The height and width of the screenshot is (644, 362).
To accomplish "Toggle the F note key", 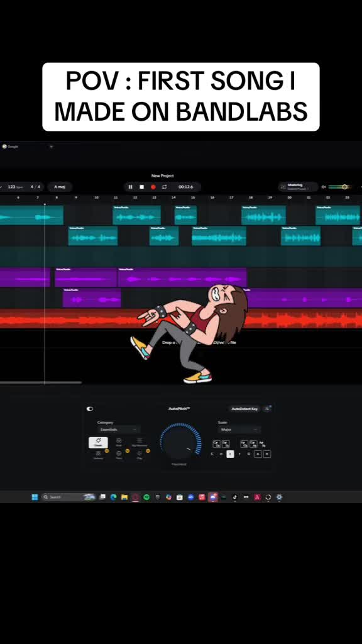I will click(x=239, y=454).
